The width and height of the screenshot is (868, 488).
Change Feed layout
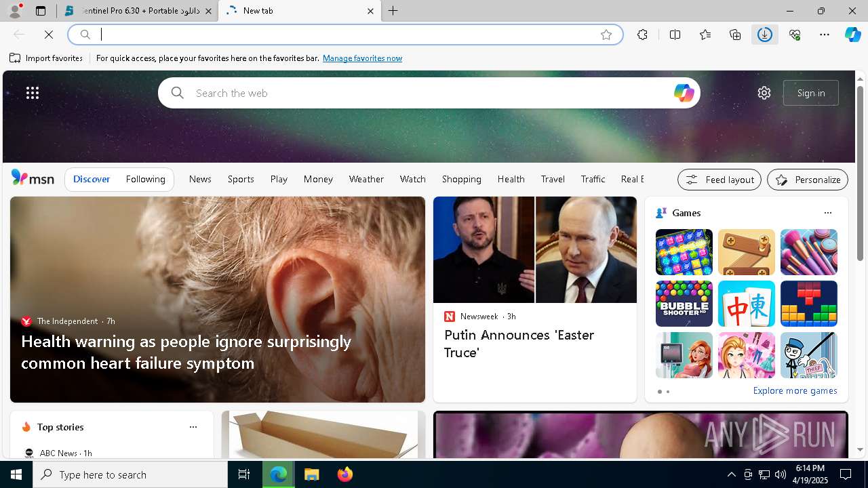click(x=719, y=180)
